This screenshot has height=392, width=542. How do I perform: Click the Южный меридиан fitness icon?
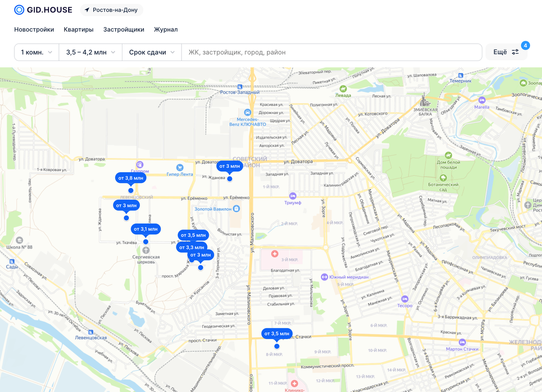click(x=324, y=277)
